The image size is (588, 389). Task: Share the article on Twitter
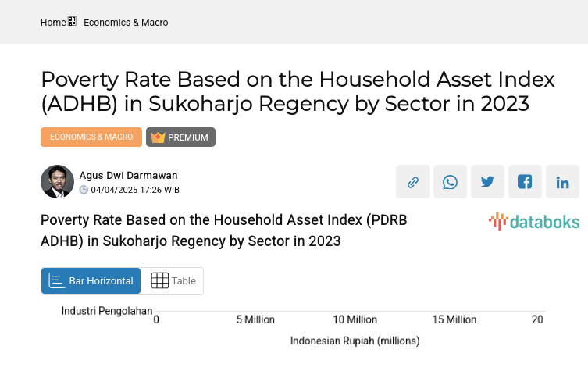tap(487, 182)
